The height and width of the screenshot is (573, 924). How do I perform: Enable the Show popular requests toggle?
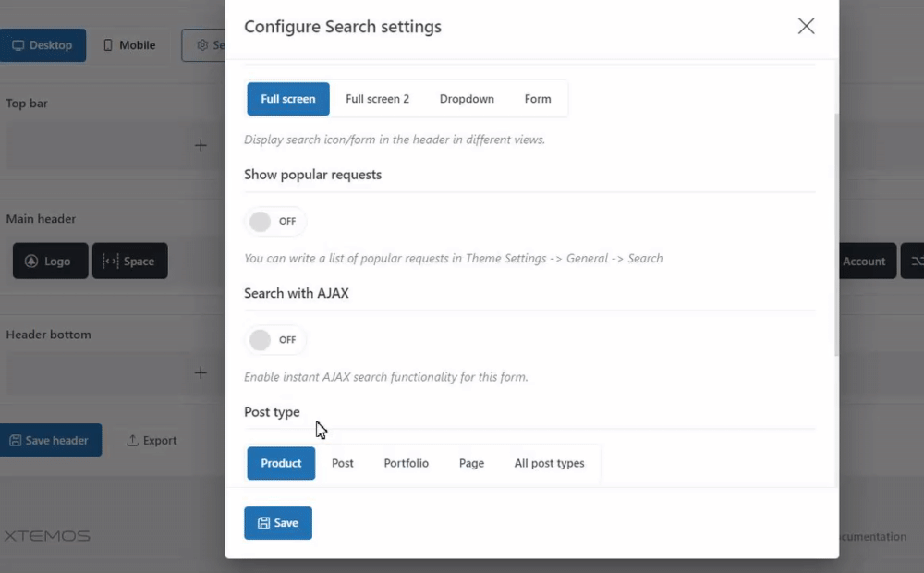[274, 222]
